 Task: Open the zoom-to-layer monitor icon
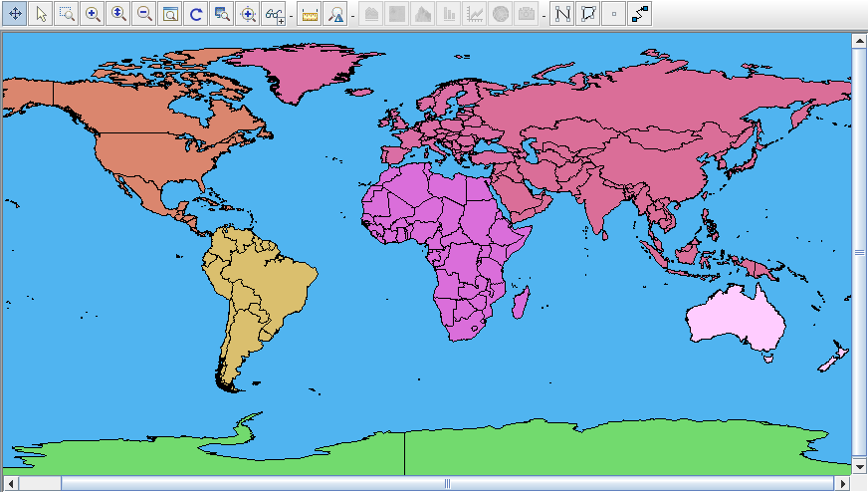coord(222,14)
